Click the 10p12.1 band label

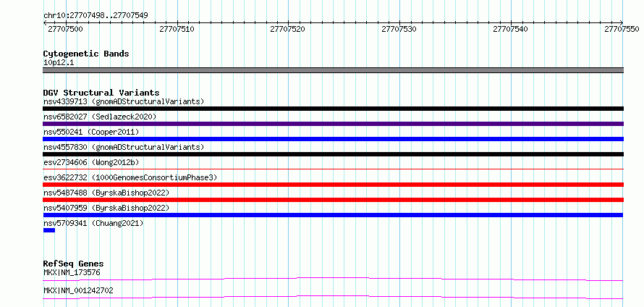pos(59,63)
